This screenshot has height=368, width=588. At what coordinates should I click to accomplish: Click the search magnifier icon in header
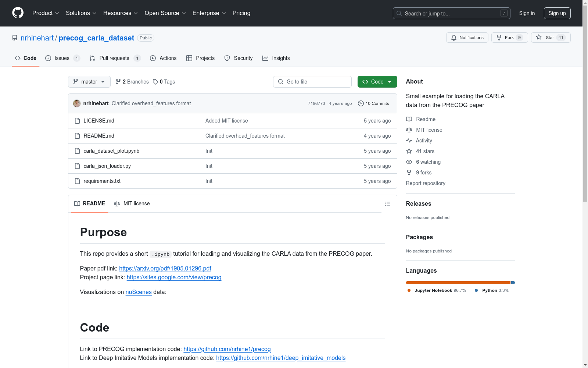[399, 13]
